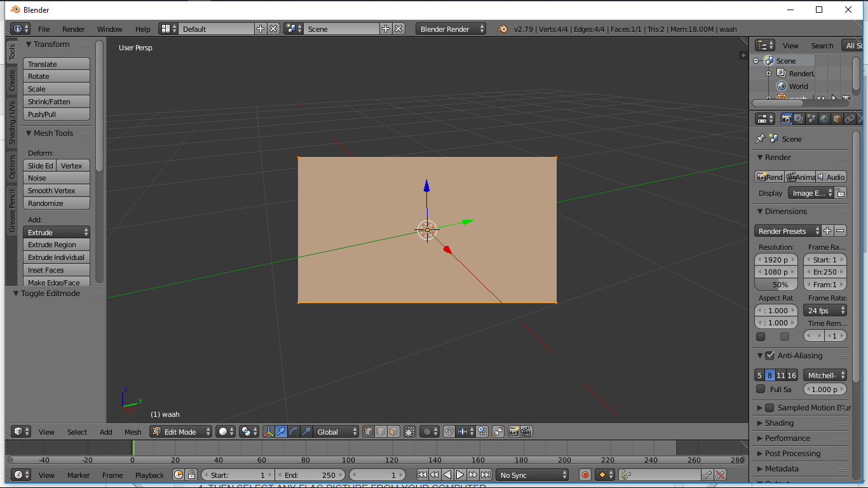Open the Window menu

[x=110, y=29]
